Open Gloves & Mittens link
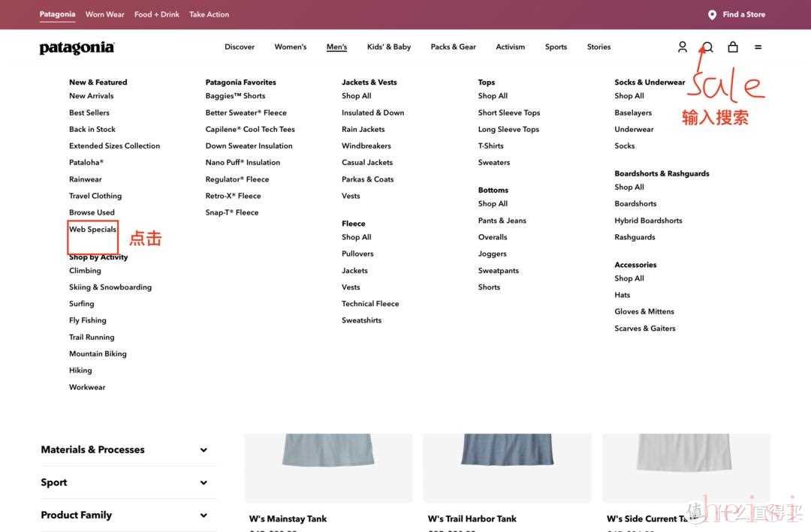This screenshot has width=811, height=532. point(644,311)
